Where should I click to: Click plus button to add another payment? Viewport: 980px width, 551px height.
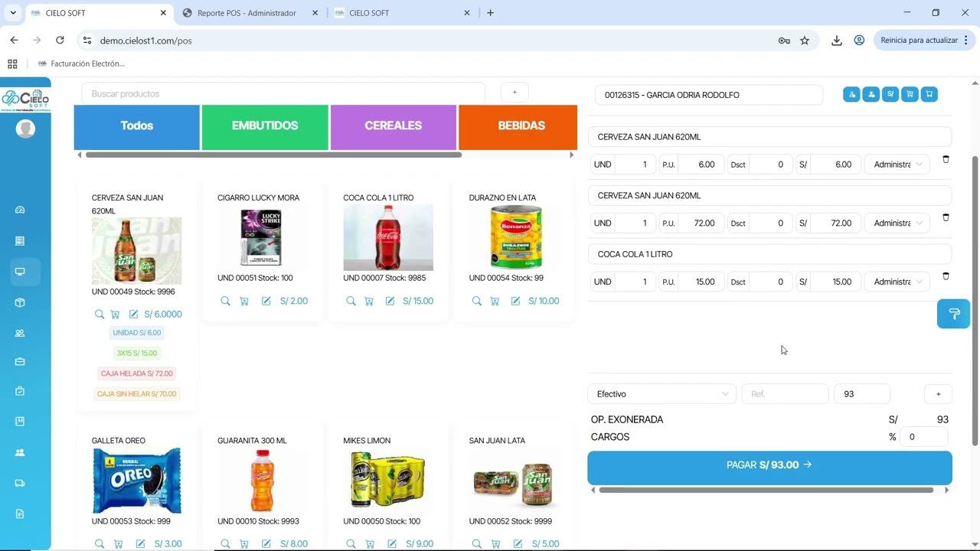[x=938, y=394]
